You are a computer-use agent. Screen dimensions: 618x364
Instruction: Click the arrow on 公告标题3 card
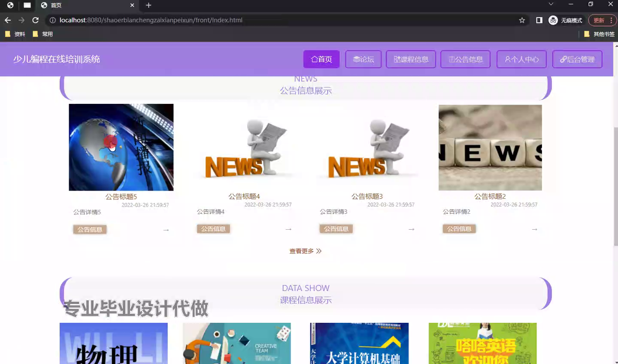412,229
